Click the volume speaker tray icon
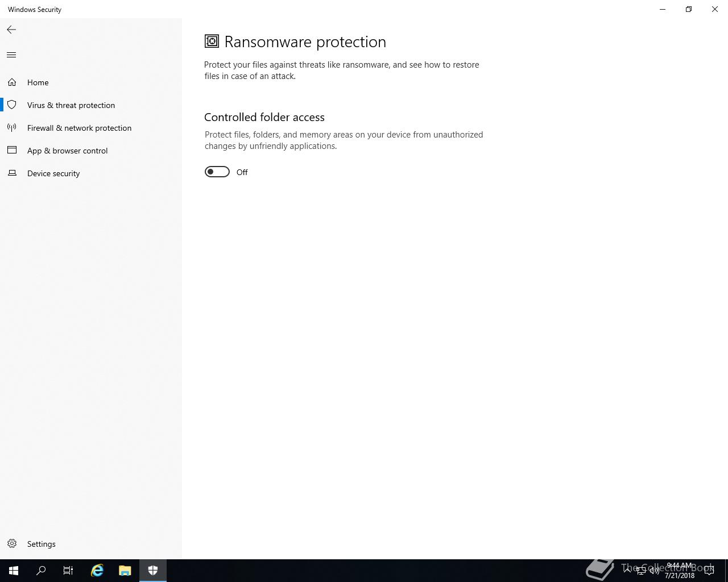Viewport: 728px width, 582px height. [x=655, y=571]
